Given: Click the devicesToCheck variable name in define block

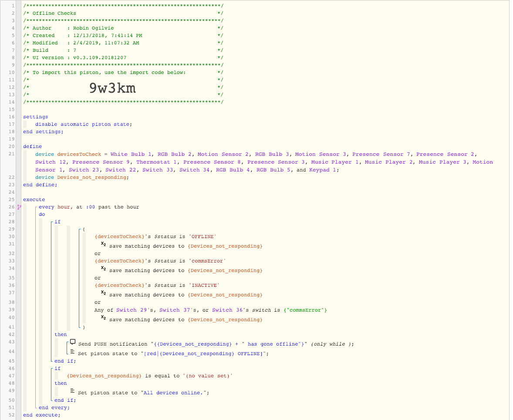Looking at the screenshot, I should 79,155.
